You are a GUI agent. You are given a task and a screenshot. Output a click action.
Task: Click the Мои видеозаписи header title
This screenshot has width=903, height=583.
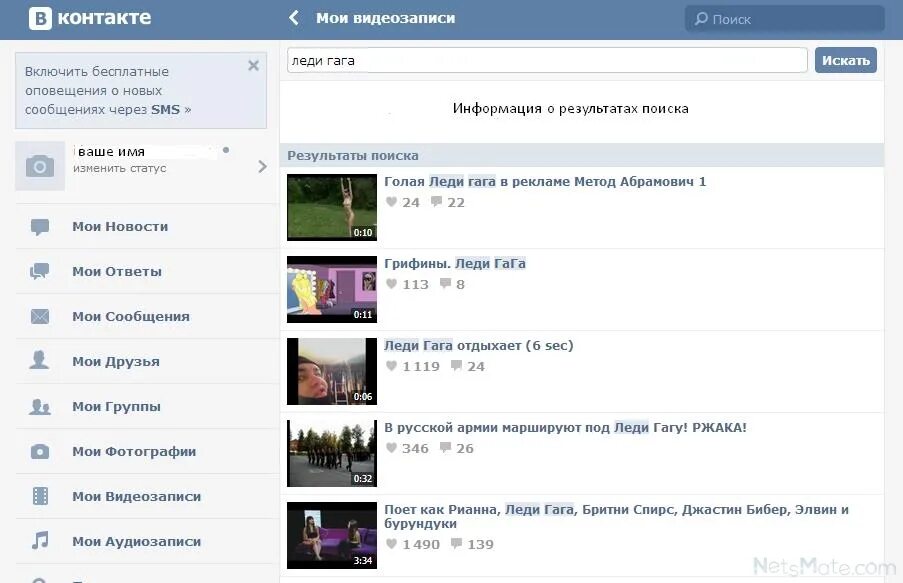(x=385, y=18)
